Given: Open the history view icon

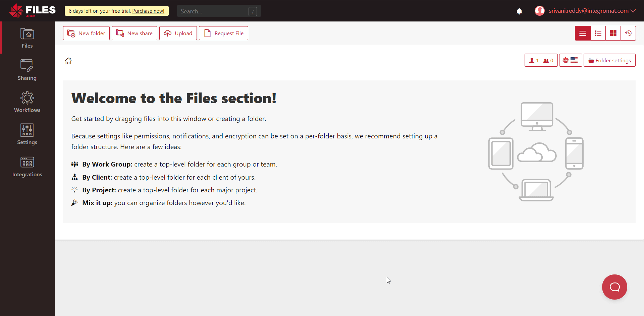Looking at the screenshot, I should pos(628,33).
